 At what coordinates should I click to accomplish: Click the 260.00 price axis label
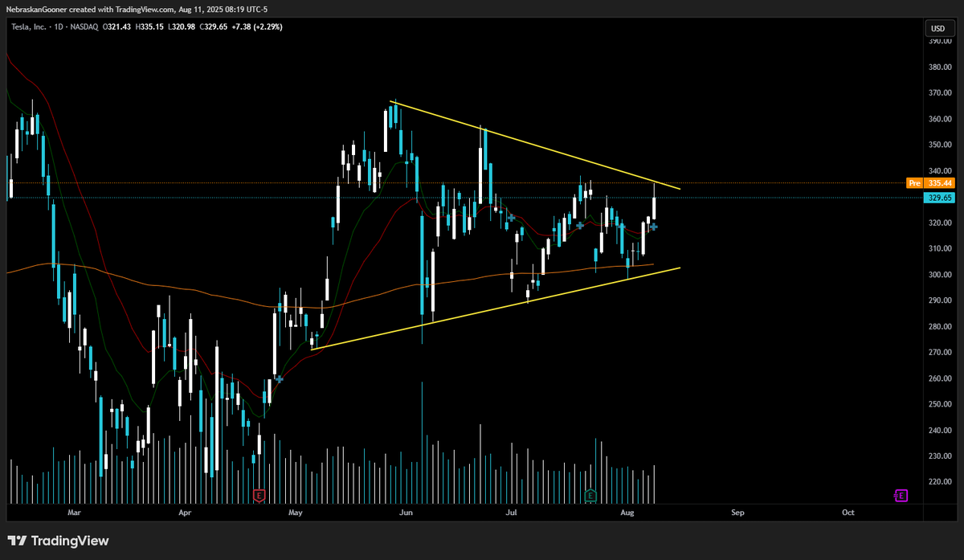click(x=939, y=378)
